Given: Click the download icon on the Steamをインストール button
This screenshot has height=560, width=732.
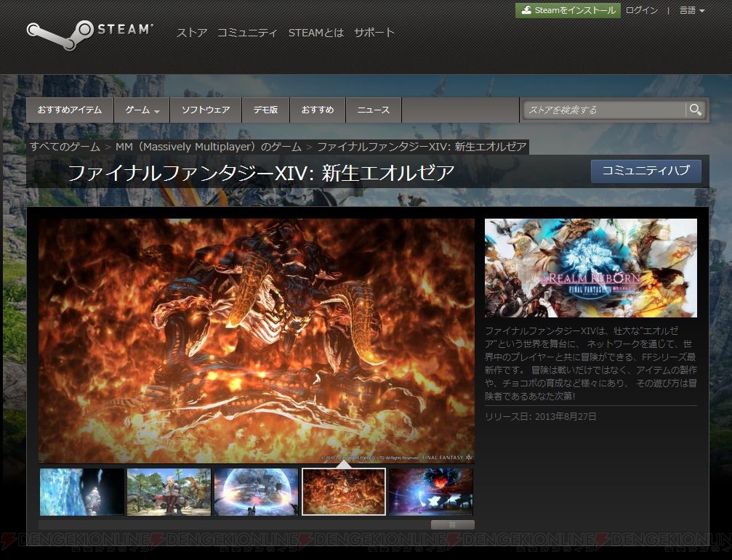Looking at the screenshot, I should pos(526,10).
